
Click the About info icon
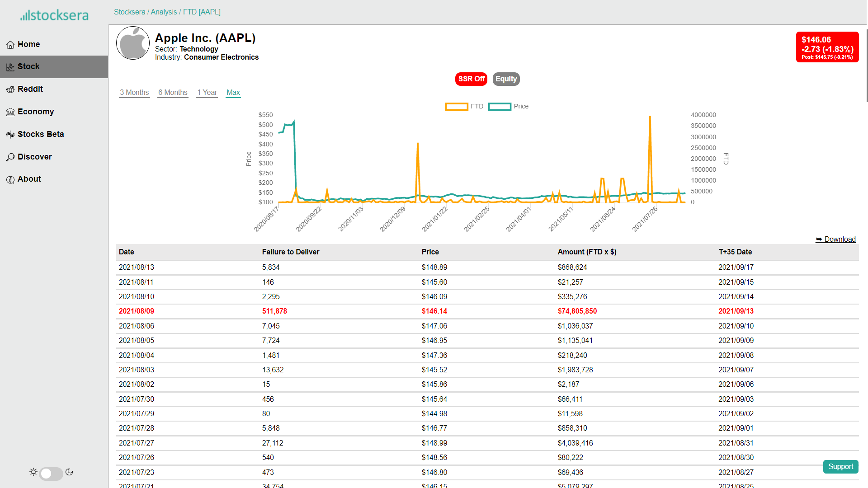coord(10,179)
